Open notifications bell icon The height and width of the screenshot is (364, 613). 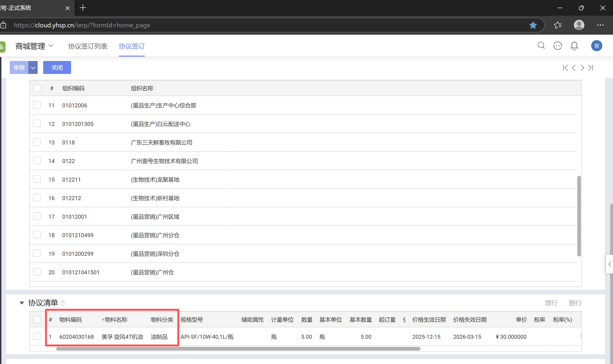pos(574,46)
